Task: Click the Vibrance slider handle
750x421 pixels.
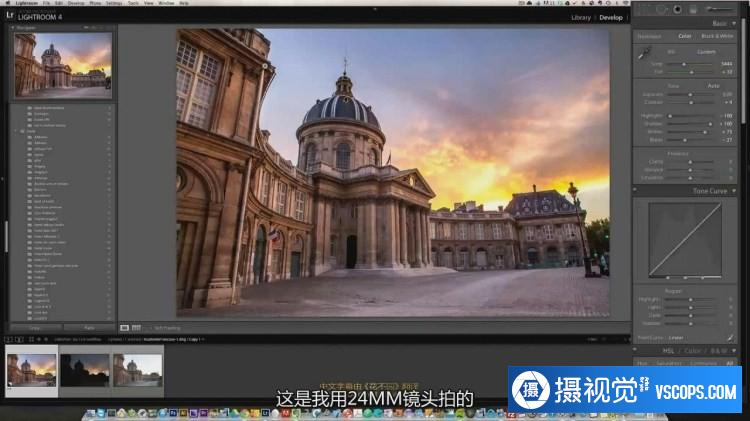Action: coord(690,169)
